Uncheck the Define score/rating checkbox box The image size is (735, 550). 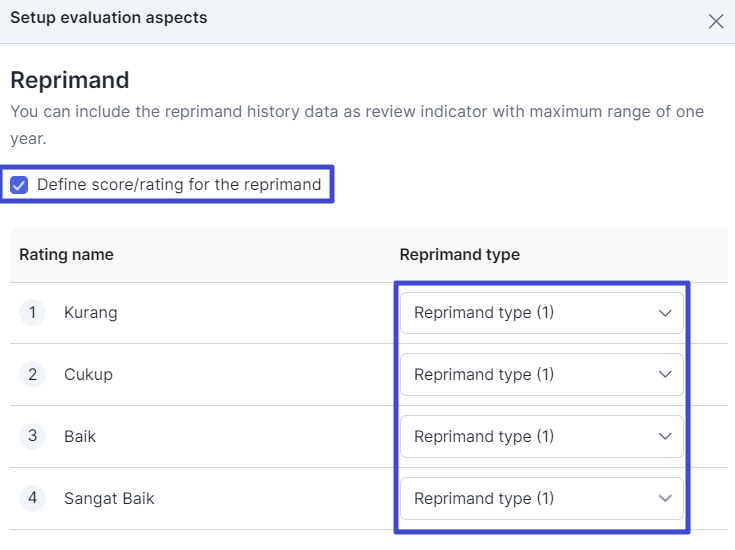point(19,185)
